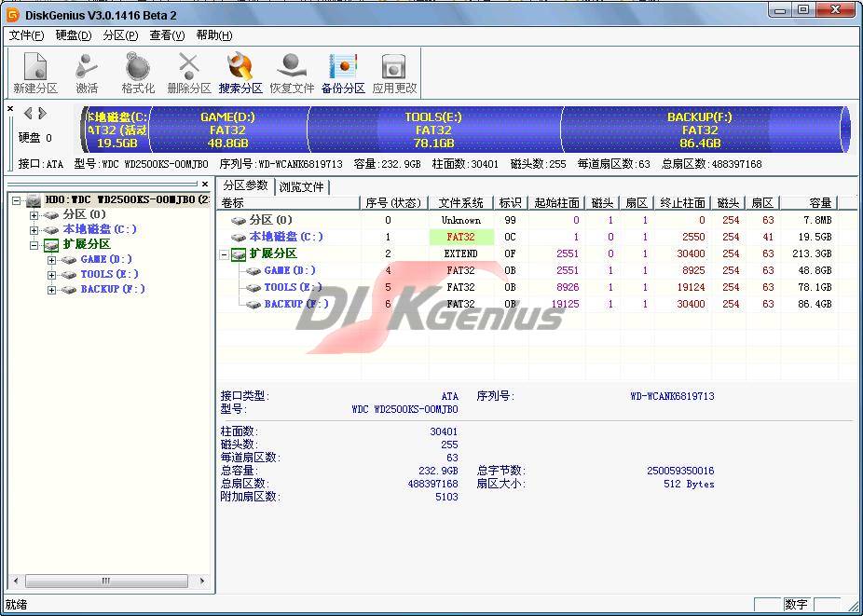
Task: Click the 删除分区 delete partition icon
Action: [189, 72]
